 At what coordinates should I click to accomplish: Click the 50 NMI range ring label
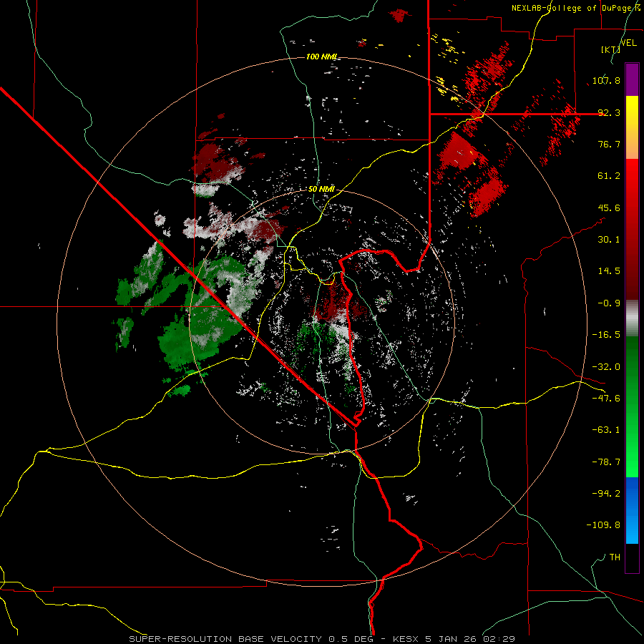click(x=321, y=190)
